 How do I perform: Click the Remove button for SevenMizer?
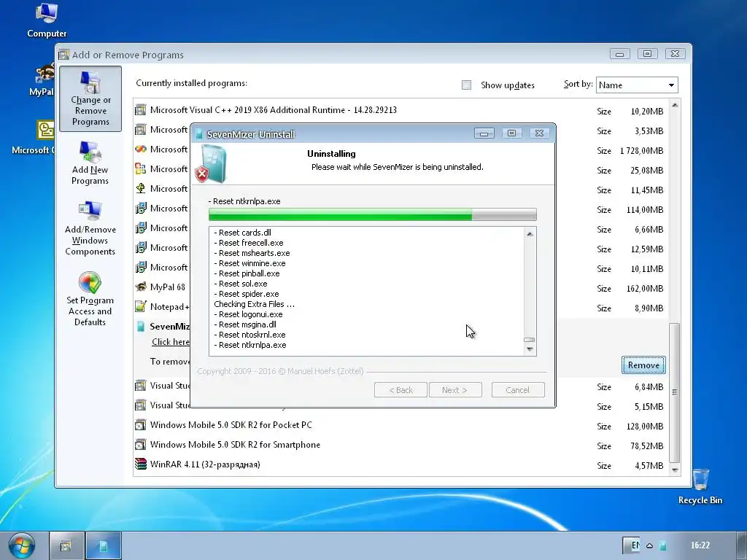[x=643, y=365]
